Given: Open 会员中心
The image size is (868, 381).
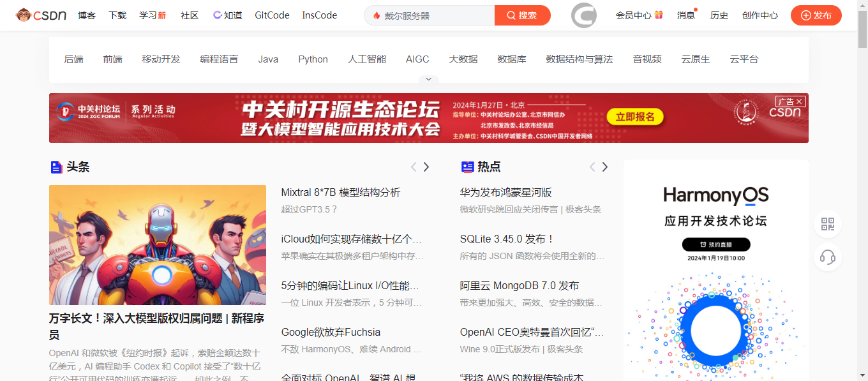Looking at the screenshot, I should (634, 15).
